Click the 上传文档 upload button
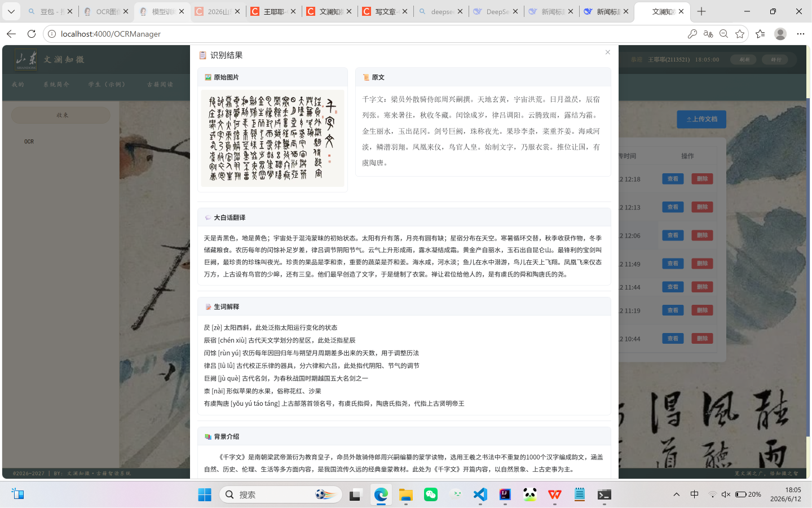Image resolution: width=812 pixels, height=508 pixels. click(x=701, y=119)
